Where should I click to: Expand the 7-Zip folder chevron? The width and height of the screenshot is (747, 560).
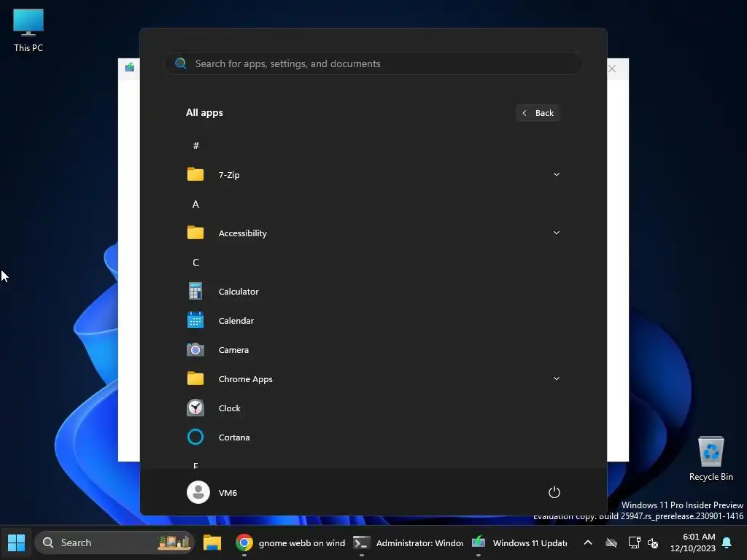tap(556, 174)
